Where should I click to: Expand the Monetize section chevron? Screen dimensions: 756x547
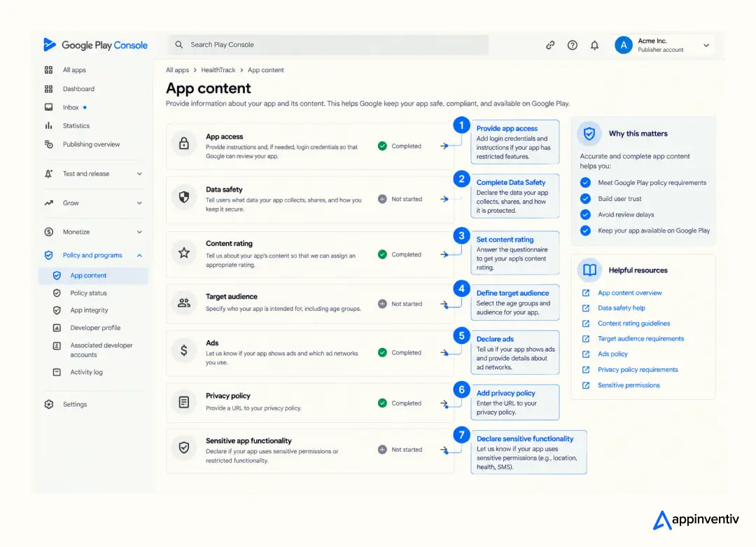tap(139, 232)
